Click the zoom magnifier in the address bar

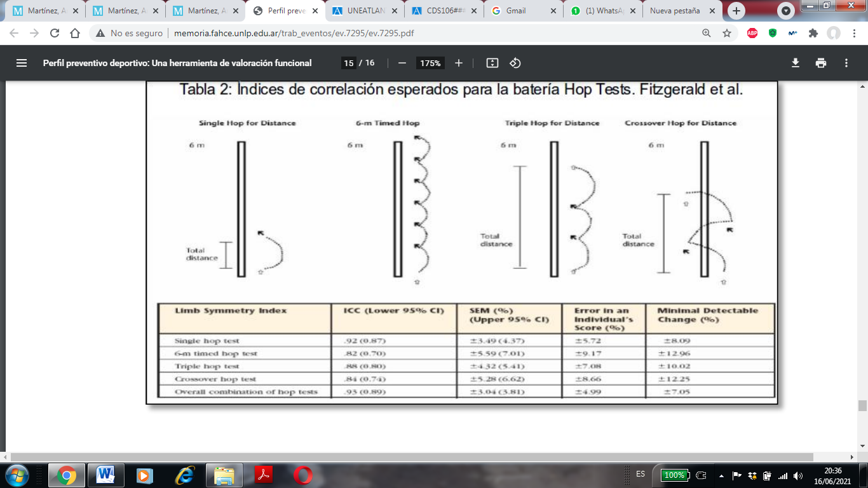pos(707,33)
